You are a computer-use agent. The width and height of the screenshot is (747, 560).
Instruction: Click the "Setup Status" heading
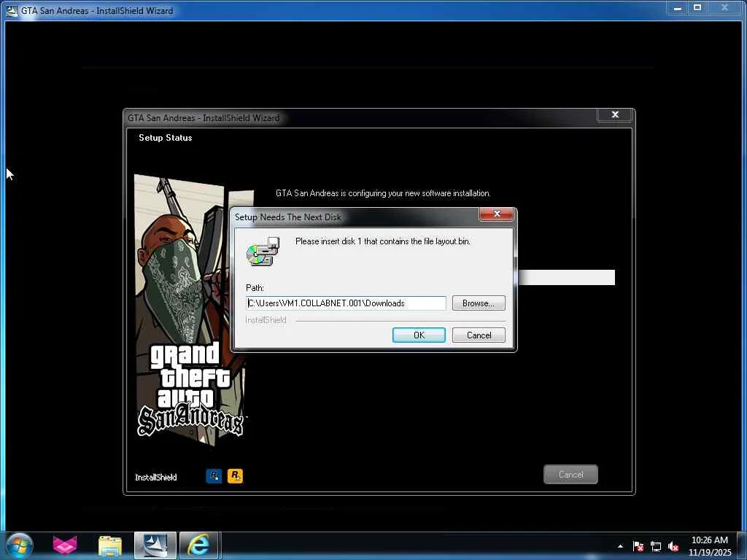[166, 138]
